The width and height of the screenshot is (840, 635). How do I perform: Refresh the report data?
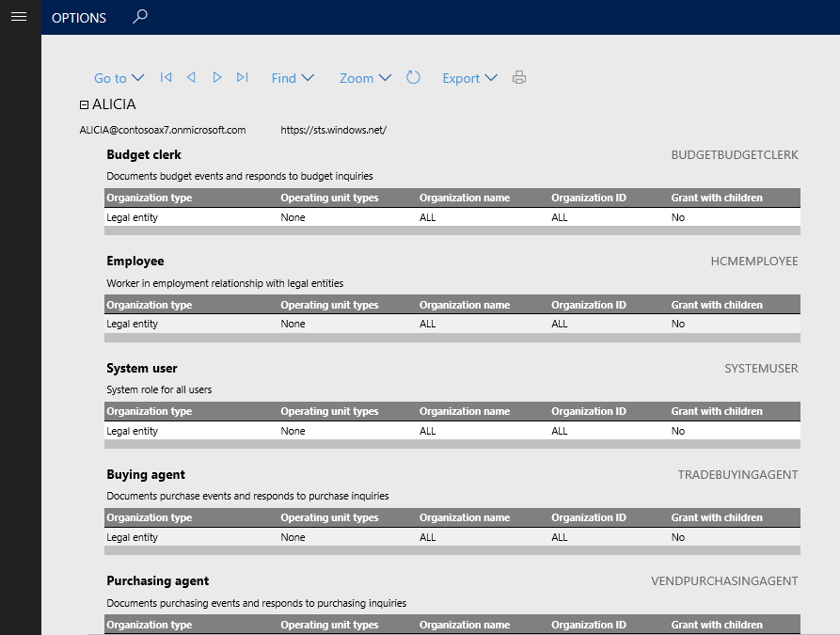pos(413,78)
